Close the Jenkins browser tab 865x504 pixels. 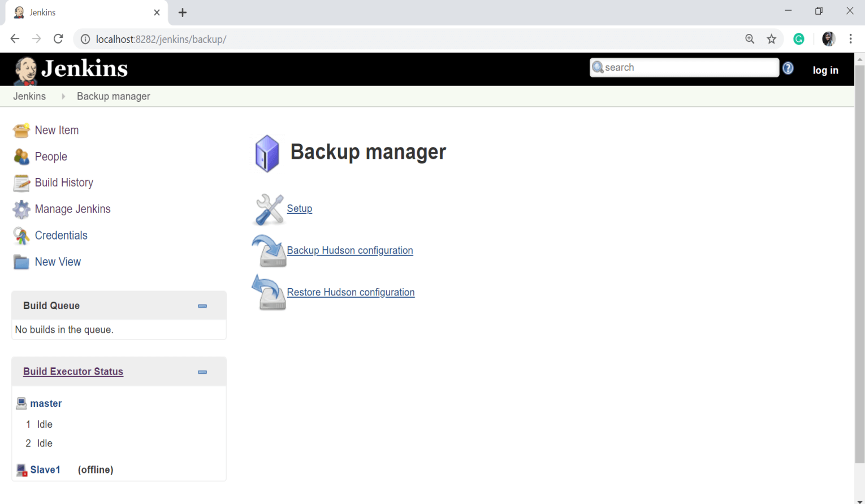tap(157, 12)
